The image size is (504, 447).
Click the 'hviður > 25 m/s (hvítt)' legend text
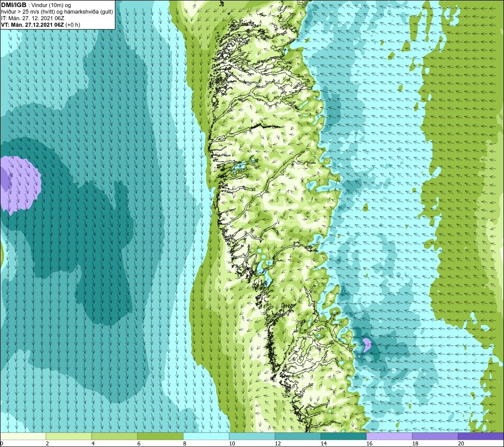click(28, 12)
